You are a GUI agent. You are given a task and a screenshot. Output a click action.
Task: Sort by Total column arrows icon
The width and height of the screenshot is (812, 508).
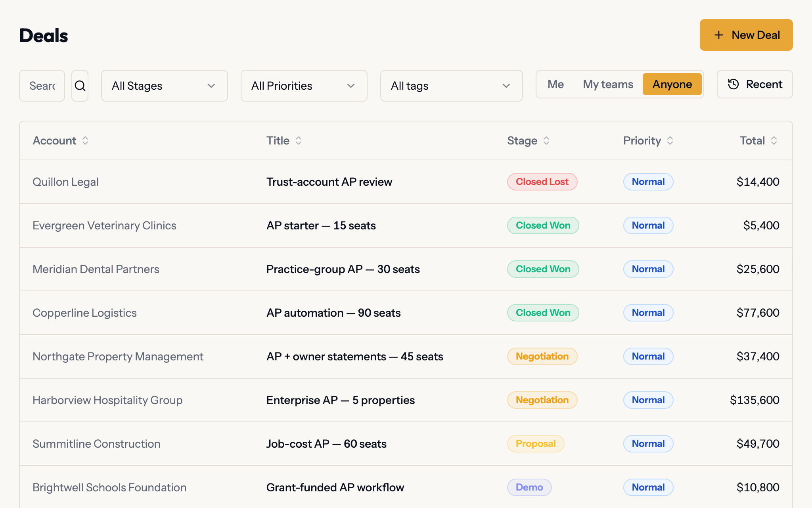tap(774, 140)
